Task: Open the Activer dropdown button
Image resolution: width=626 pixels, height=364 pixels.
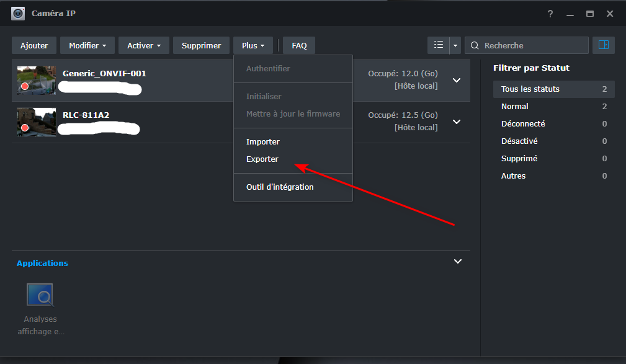Action: [144, 45]
